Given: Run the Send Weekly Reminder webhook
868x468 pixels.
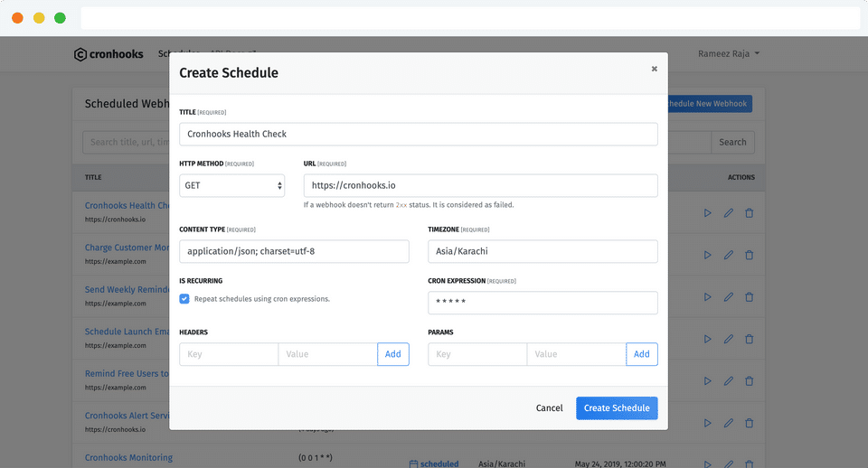Looking at the screenshot, I should coord(707,297).
